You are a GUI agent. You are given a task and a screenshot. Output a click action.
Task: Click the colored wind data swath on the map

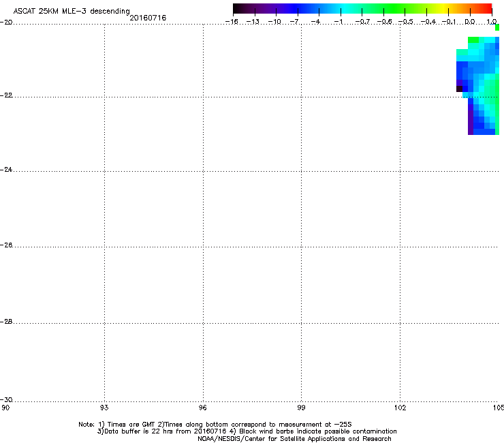[479, 86]
